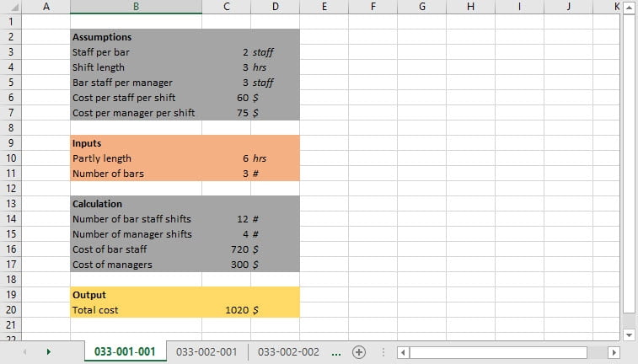The height and width of the screenshot is (364, 638).
Task: Click the vertical scrollbar down arrow
Action: 629,333
